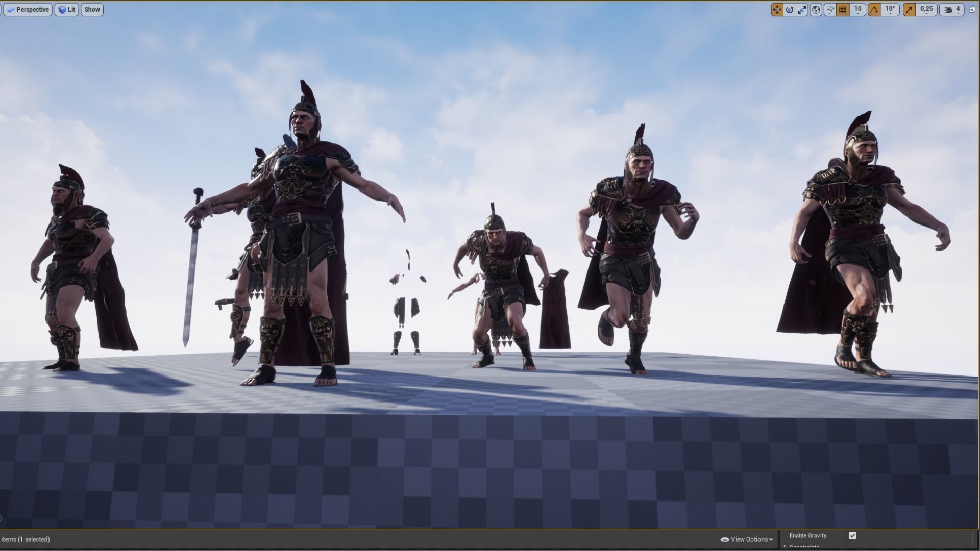This screenshot has width=980, height=551.
Task: Toggle world/local coordinate system
Action: click(816, 9)
